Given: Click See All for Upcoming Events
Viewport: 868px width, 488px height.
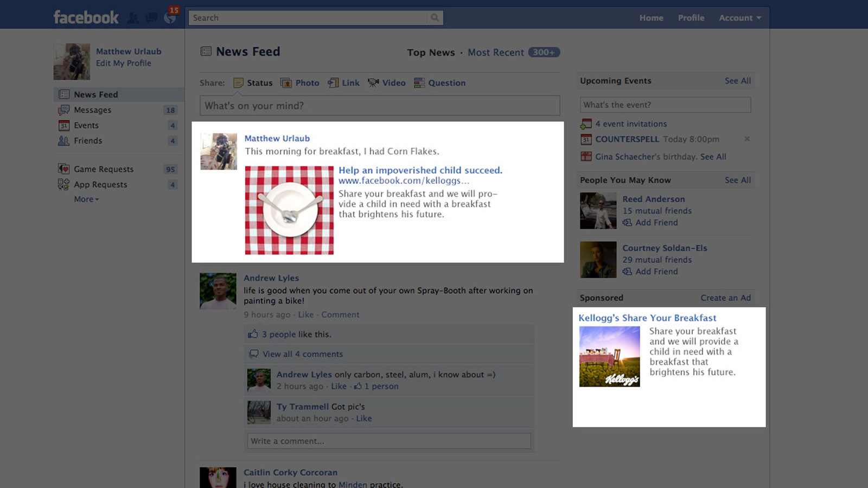Looking at the screenshot, I should (x=738, y=81).
